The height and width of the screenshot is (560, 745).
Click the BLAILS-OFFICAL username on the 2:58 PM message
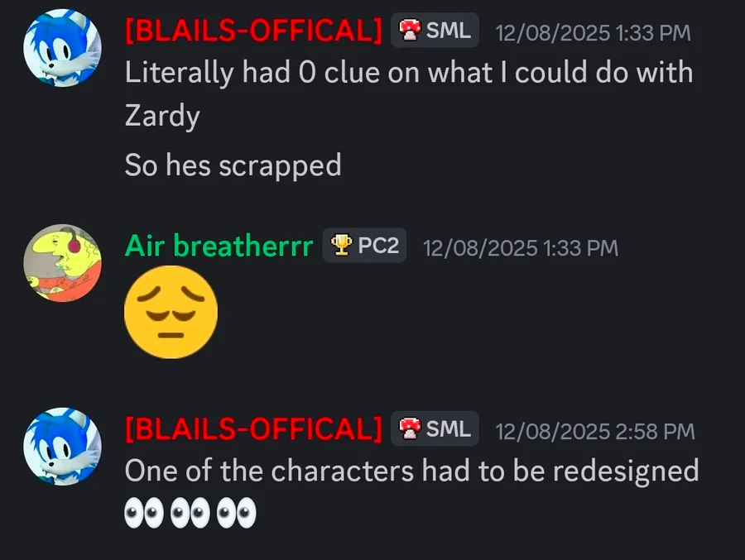(x=254, y=429)
